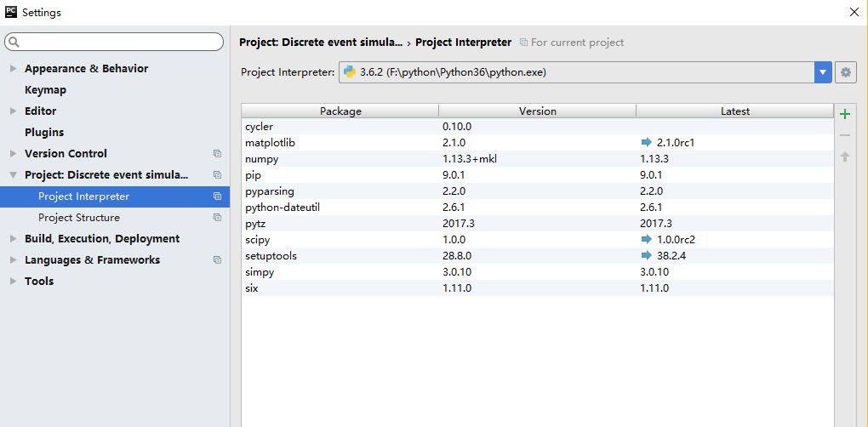868x427 pixels.
Task: Select the pyparsing package row
Action: (537, 191)
